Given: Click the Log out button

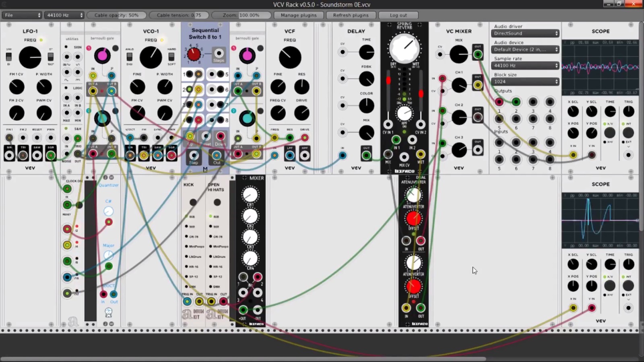Looking at the screenshot, I should (398, 15).
